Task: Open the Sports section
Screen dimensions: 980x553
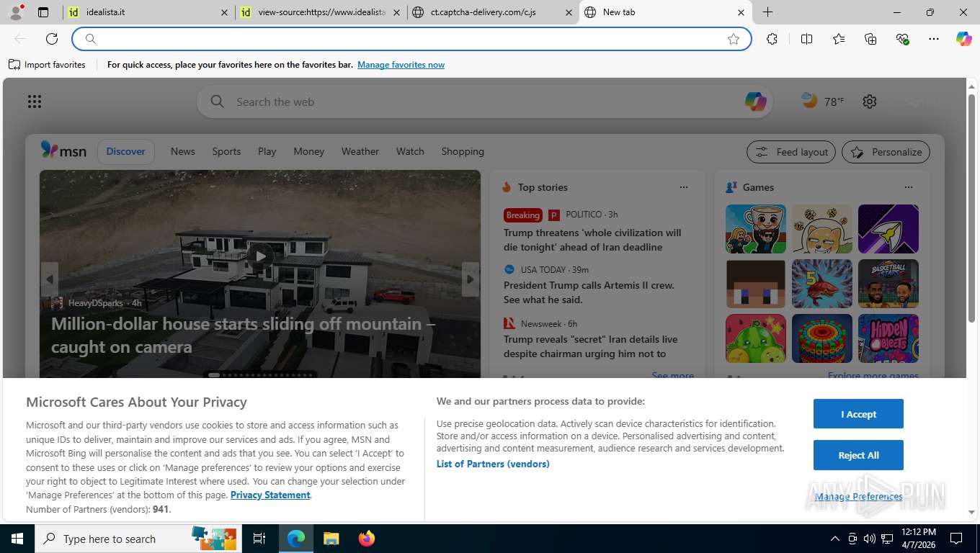Action: click(x=226, y=151)
